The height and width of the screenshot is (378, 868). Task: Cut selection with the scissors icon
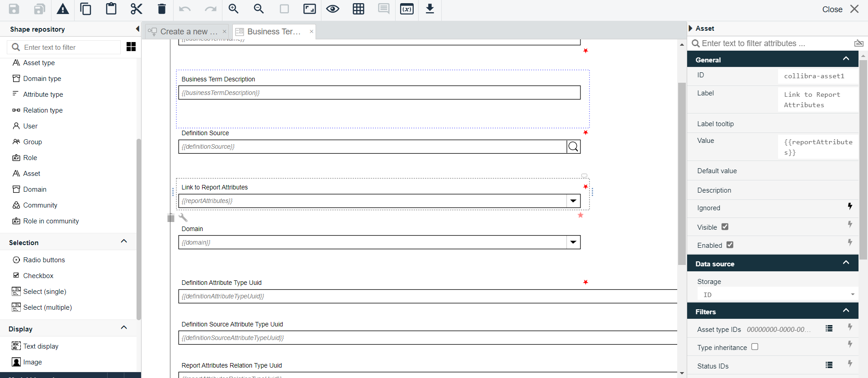click(137, 9)
